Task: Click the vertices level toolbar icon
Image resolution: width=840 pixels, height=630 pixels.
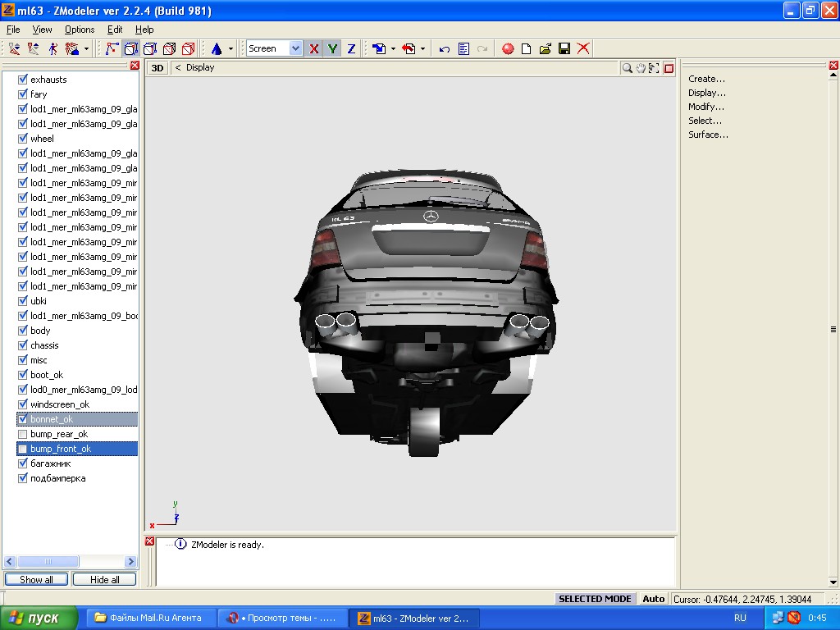Action: pos(112,48)
